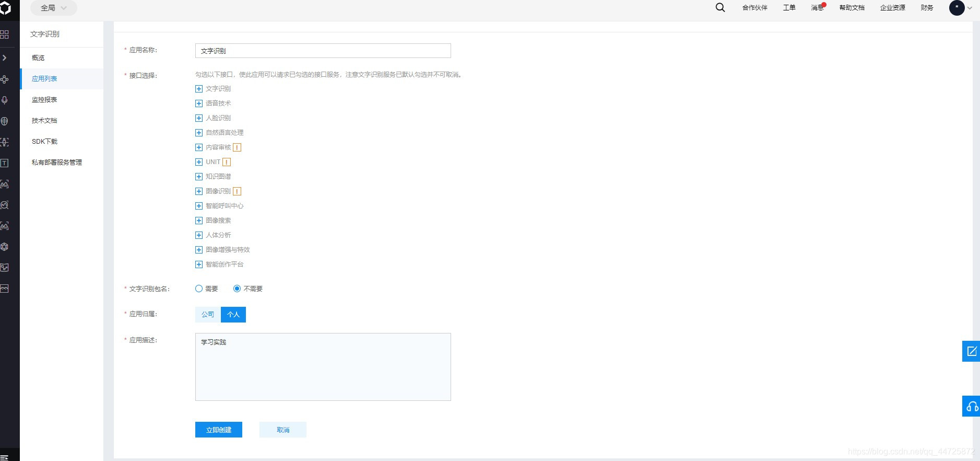Open the map route icon in sidebar

click(x=4, y=268)
